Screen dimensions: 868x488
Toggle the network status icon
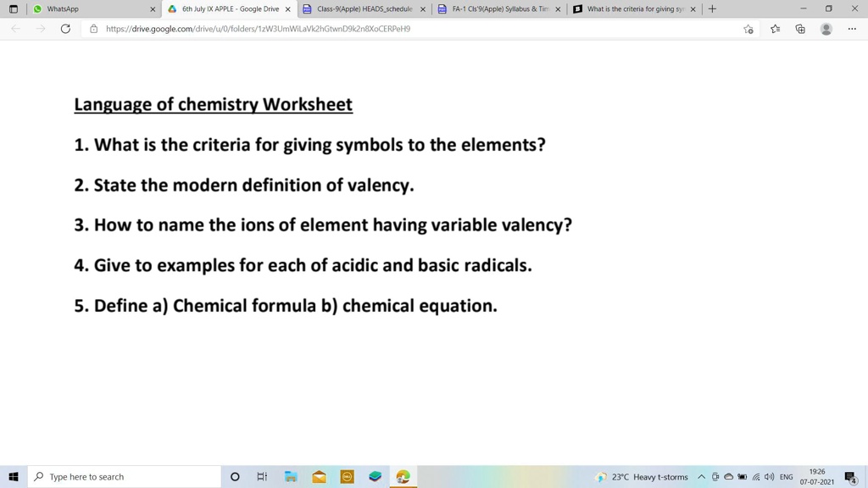pos(757,476)
